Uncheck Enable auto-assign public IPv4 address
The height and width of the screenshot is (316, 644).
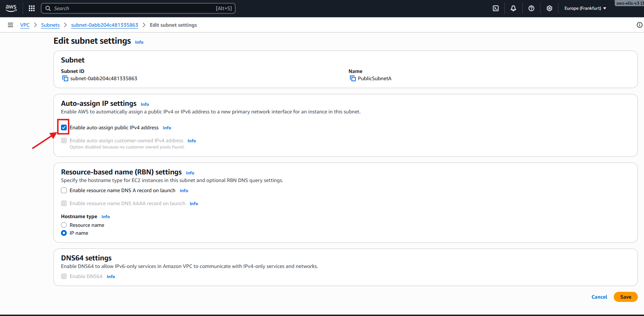[64, 127]
